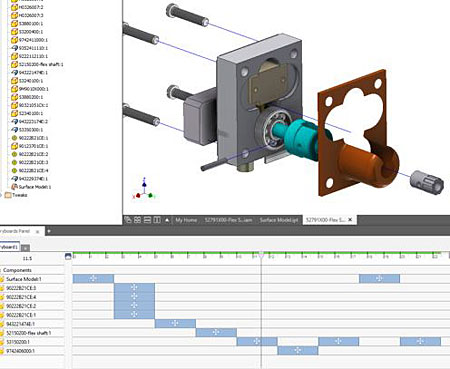Click the tile windows grid icon
This screenshot has height=369, width=450.
pos(137,220)
